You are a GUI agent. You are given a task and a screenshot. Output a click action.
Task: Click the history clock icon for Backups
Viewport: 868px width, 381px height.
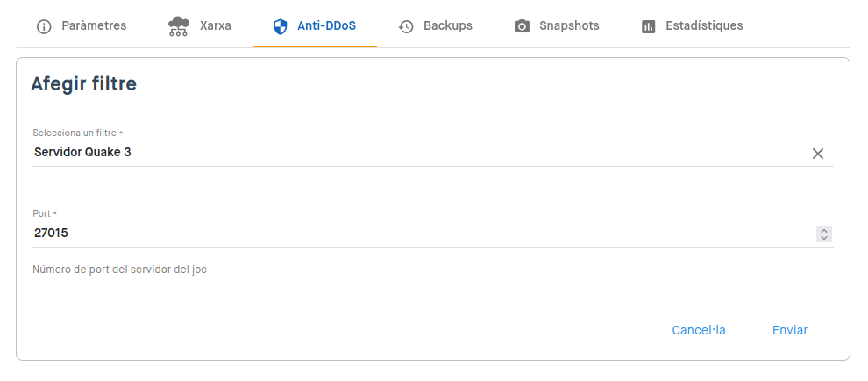(406, 26)
